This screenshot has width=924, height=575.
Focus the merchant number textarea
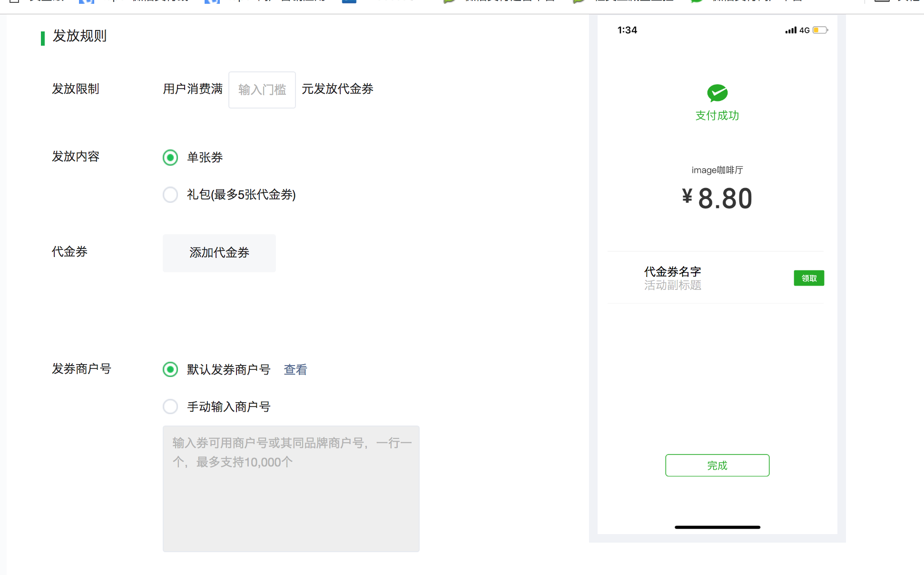click(291, 488)
